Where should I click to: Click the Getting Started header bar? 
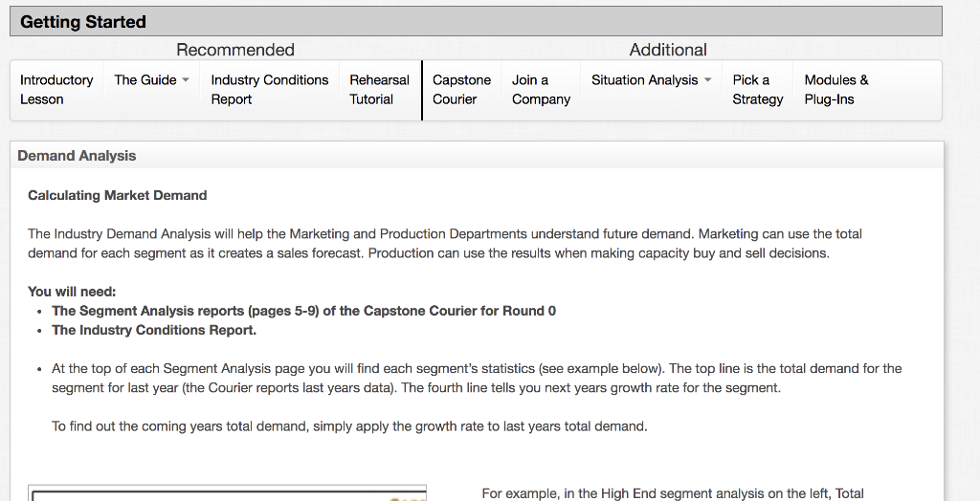click(476, 21)
